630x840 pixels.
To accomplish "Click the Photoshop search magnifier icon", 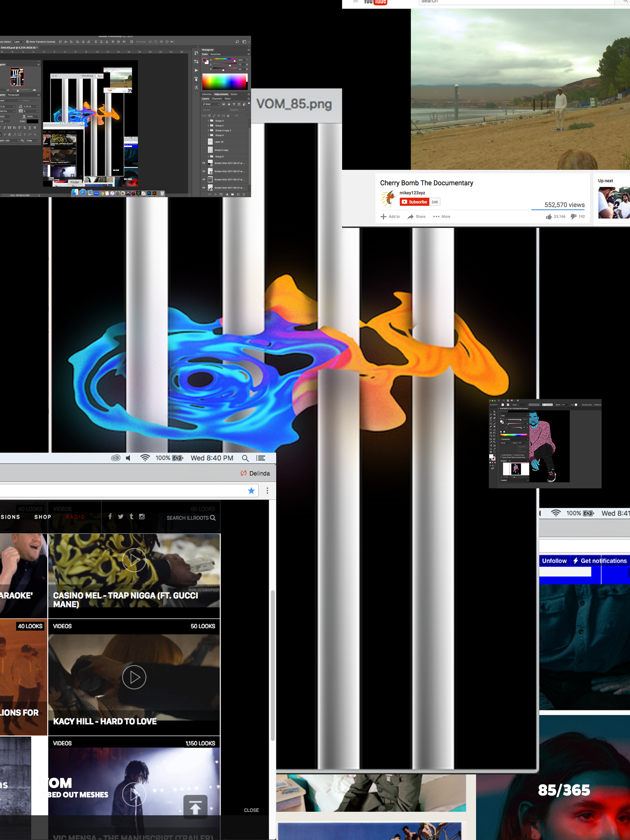I will tap(237, 42).
